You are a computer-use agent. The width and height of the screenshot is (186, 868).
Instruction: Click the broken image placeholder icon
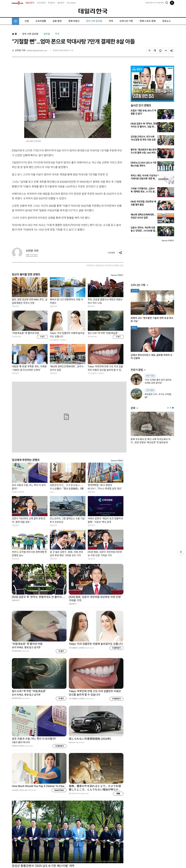tap(66, 417)
